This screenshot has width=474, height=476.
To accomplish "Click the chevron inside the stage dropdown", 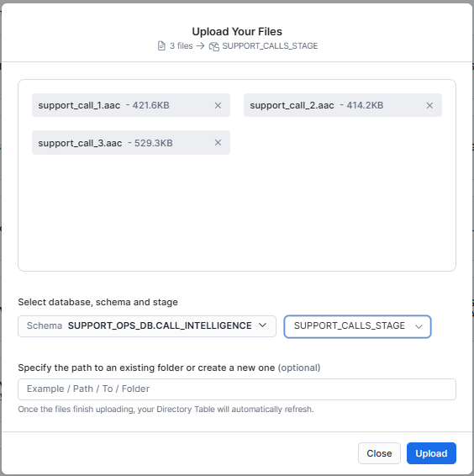I will 419,326.
